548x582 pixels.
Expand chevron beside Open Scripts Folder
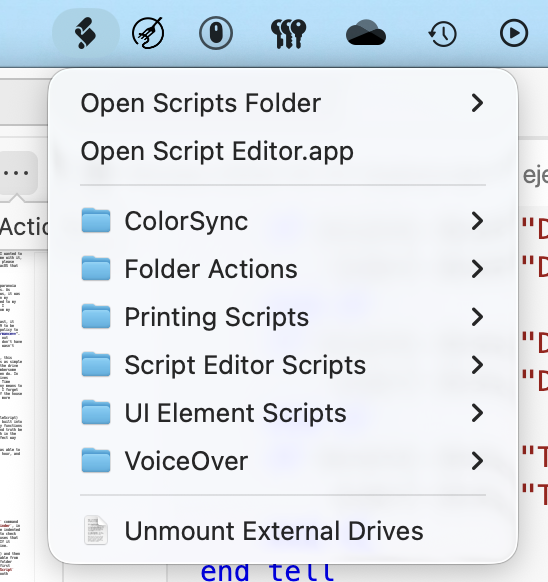(477, 103)
